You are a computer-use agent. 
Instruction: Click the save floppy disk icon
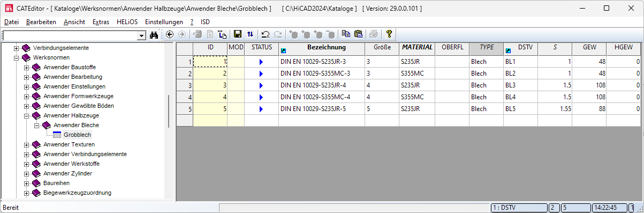pyautogui.click(x=238, y=34)
